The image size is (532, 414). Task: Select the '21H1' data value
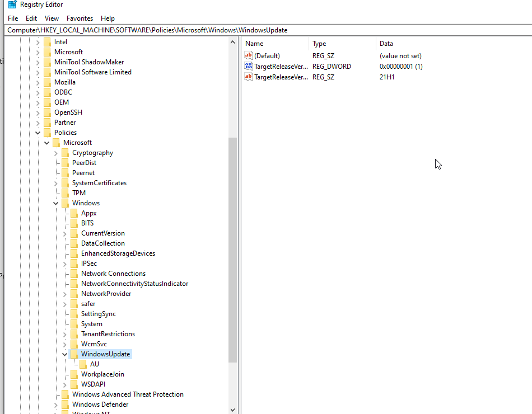click(x=387, y=77)
